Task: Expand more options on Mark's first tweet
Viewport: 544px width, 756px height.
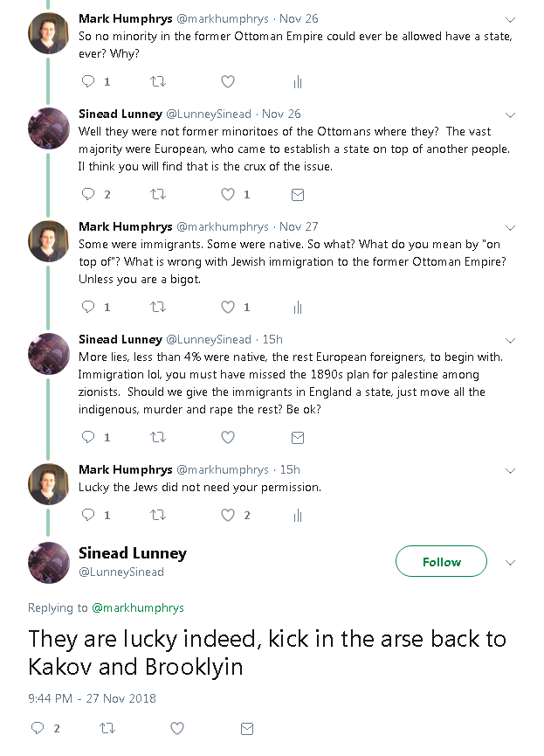Action: coord(511,18)
